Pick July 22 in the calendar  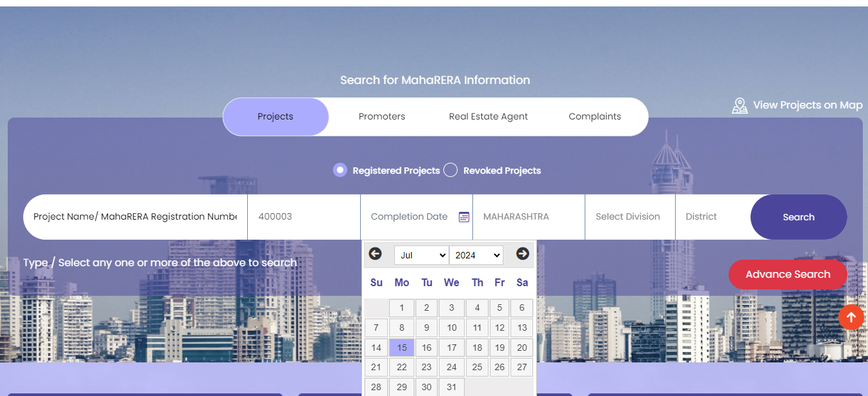coord(401,368)
